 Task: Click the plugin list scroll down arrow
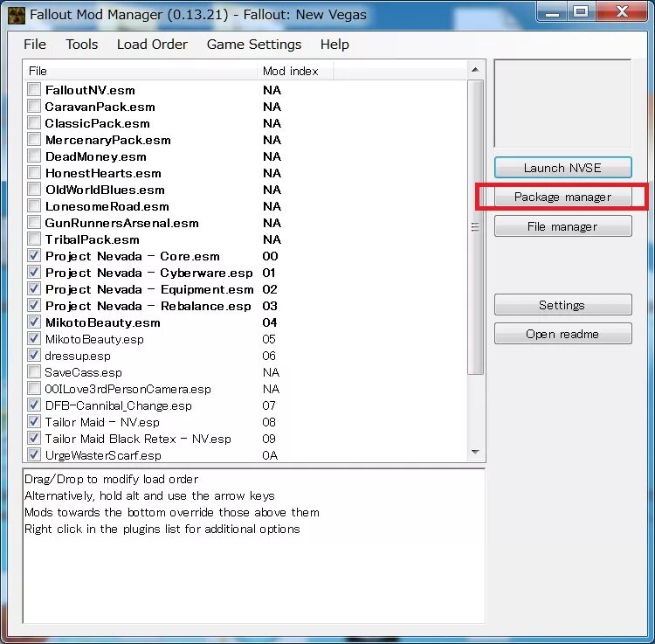pos(475,452)
